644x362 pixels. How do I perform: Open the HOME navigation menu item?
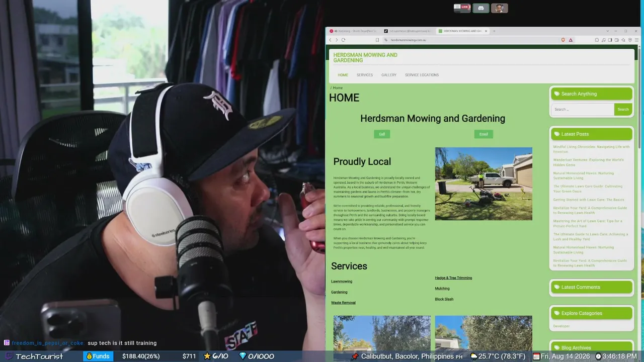coord(343,75)
